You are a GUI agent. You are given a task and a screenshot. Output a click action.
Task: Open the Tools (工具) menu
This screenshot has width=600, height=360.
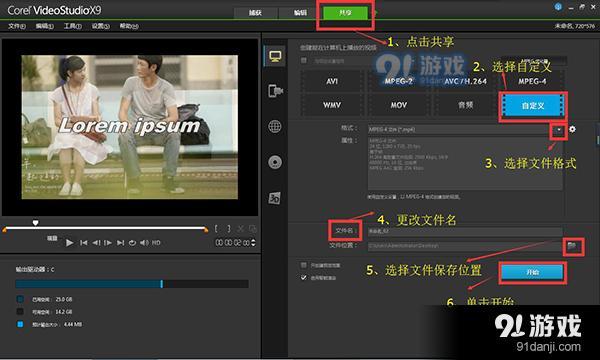pos(72,26)
